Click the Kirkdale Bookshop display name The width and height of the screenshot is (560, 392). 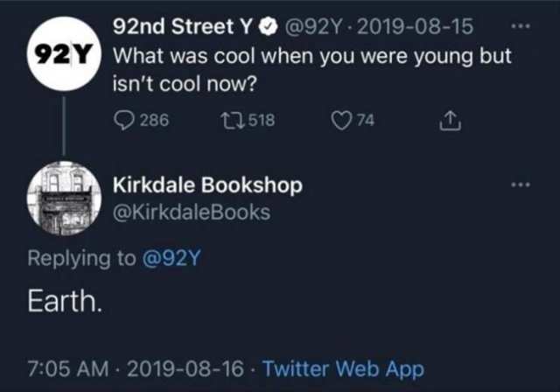(x=208, y=186)
